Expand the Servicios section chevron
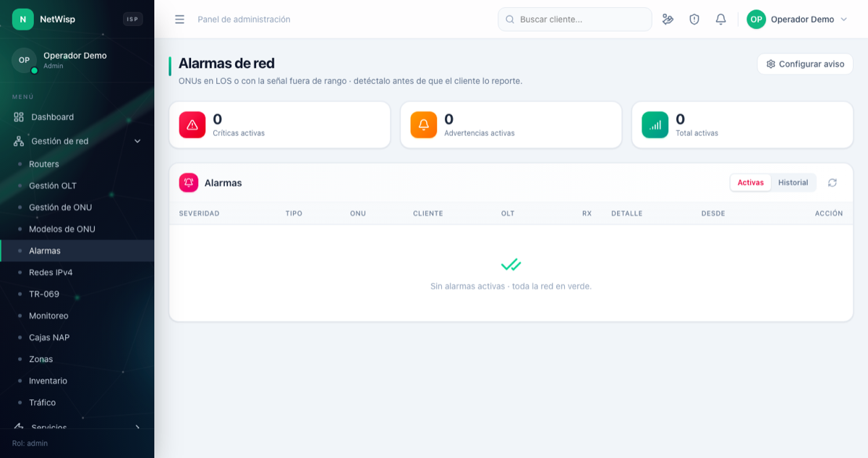 [137, 427]
